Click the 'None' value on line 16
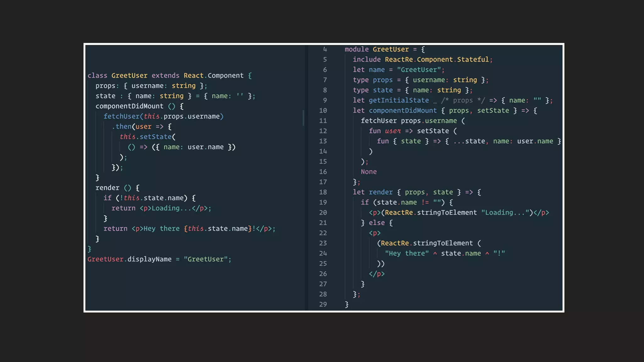The image size is (644, 362). [369, 172]
